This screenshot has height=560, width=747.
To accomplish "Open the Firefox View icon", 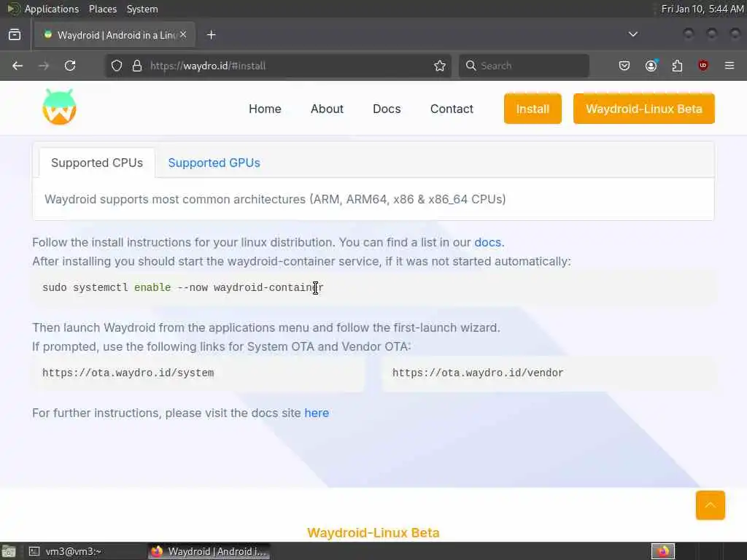I will [x=15, y=35].
